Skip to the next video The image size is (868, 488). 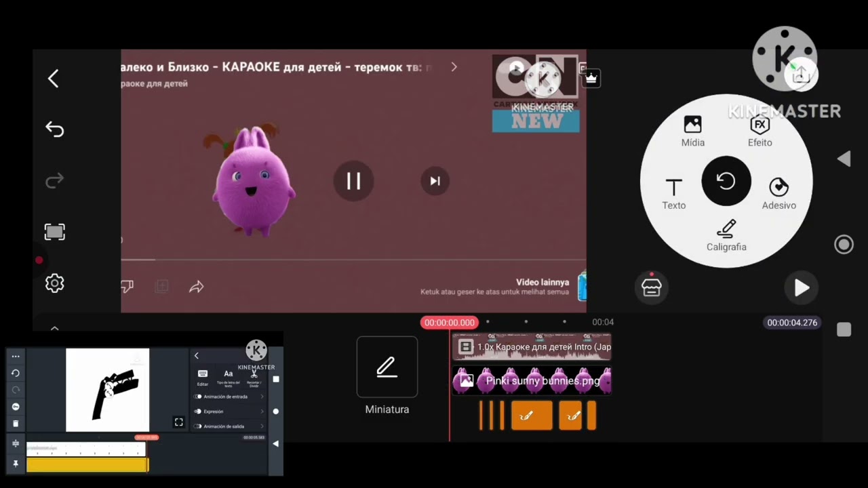[x=435, y=181]
